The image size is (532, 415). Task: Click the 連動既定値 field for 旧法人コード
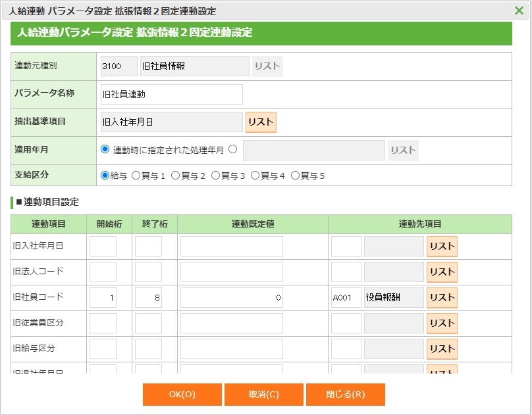pyautogui.click(x=232, y=272)
